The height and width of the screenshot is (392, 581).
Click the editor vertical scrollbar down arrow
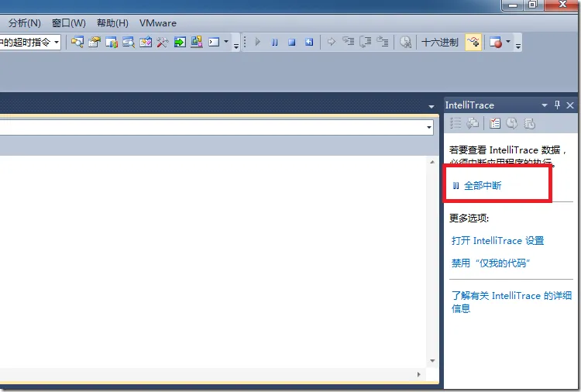click(x=432, y=361)
